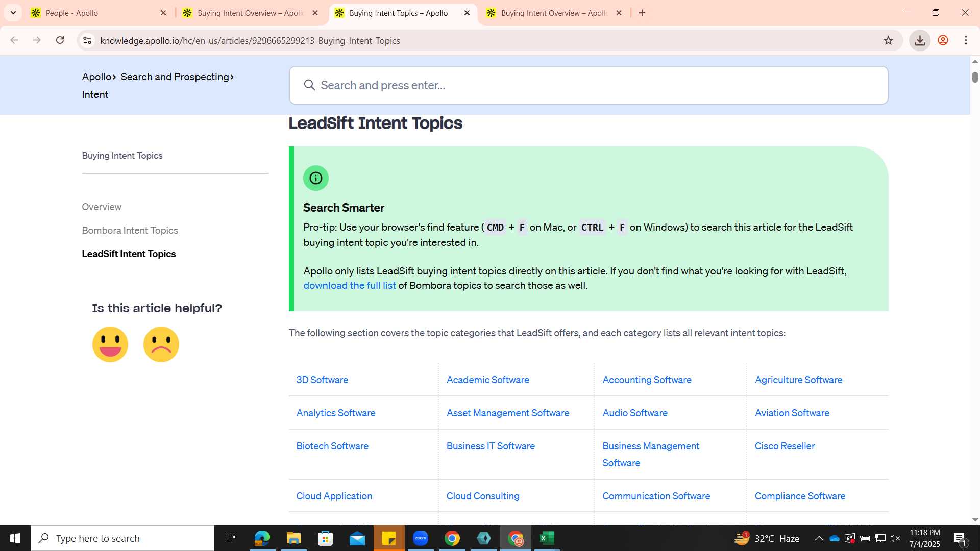This screenshot has width=980, height=551.
Task: Click the Windows taskbar search box
Action: coord(122,538)
